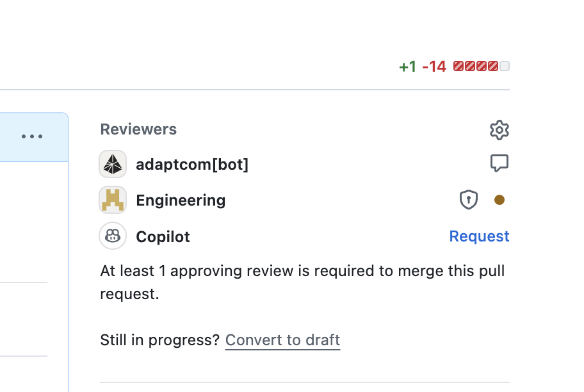Click the pending review status dot

pyautogui.click(x=499, y=200)
